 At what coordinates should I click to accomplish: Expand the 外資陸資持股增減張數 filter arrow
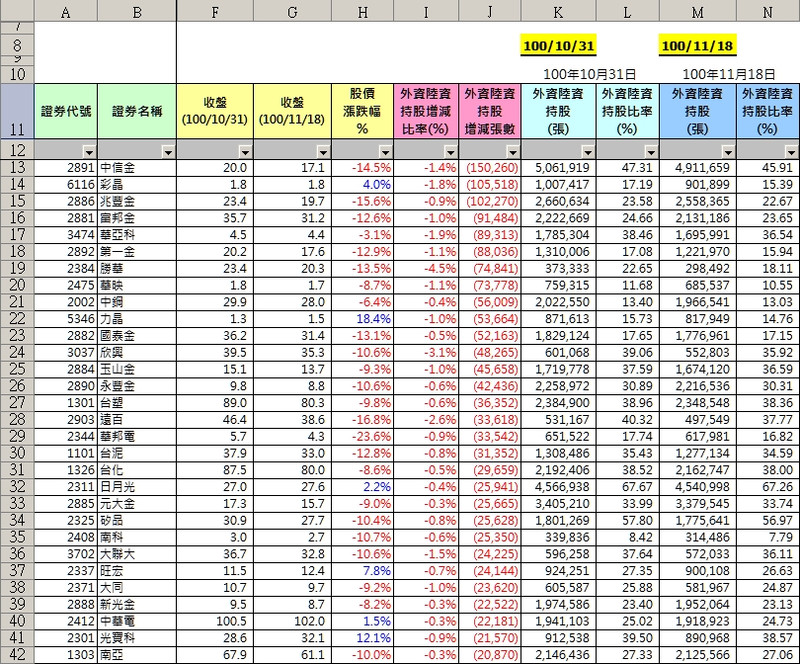[513, 152]
